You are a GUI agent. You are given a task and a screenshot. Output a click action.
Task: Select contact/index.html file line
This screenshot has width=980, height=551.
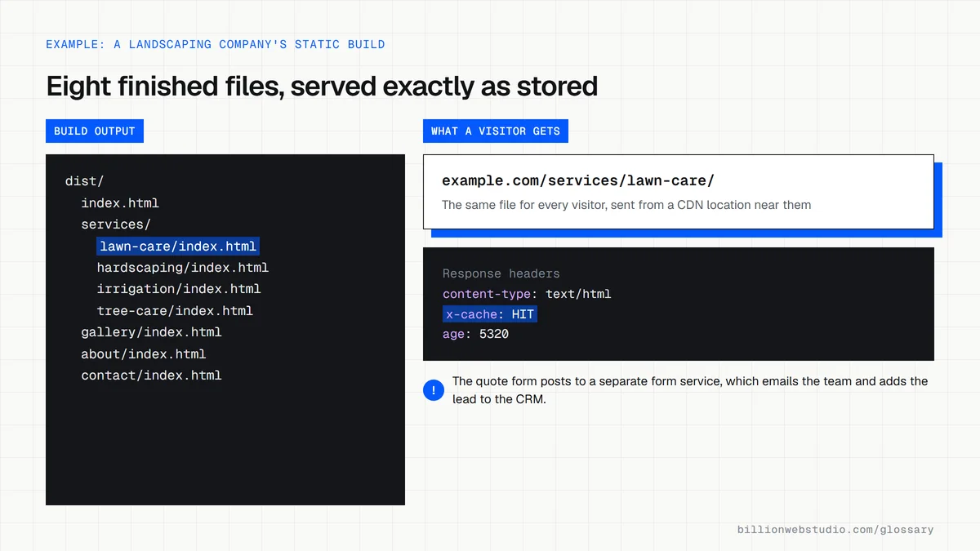click(151, 375)
